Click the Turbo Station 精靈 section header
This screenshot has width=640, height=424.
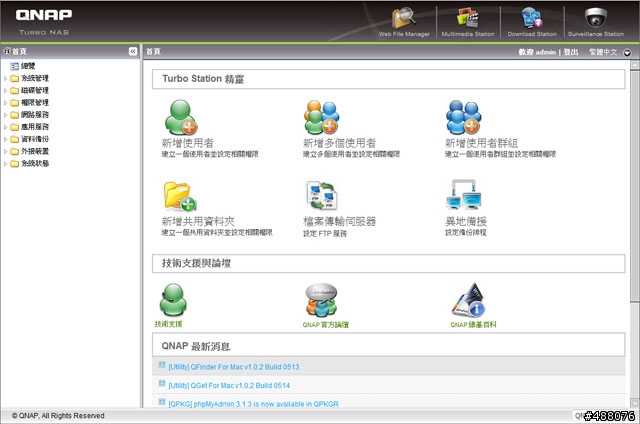[x=388, y=79]
